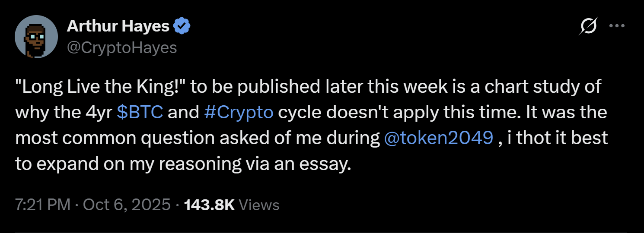Screen dimensions: 644x233
Task: Open the three-dot More options menu
Action: click(617, 26)
